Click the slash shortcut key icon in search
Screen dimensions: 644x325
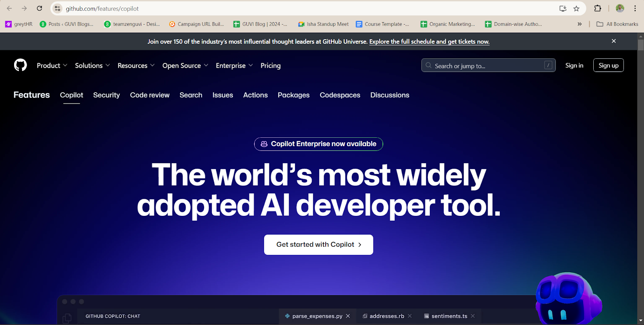point(548,65)
